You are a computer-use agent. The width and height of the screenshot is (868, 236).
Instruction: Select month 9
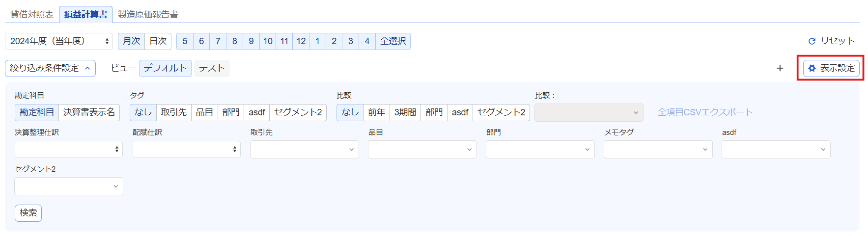coord(251,41)
